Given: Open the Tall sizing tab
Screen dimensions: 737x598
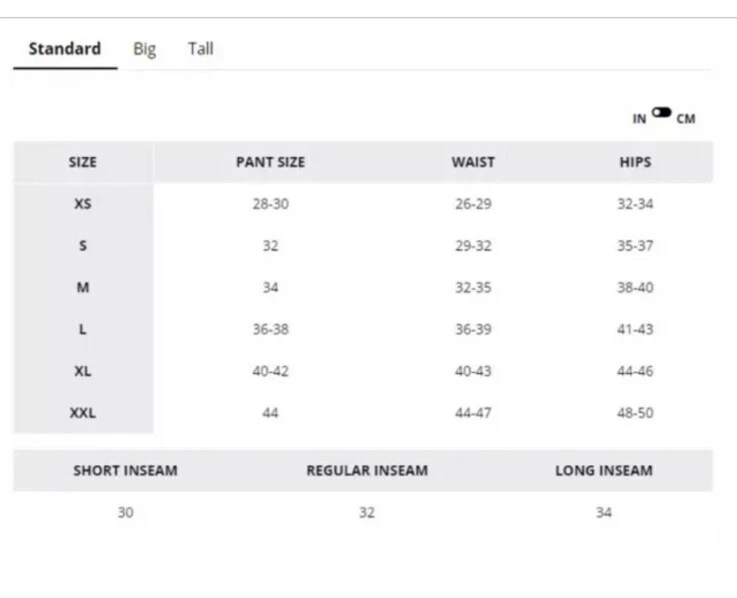Looking at the screenshot, I should coord(201,49).
